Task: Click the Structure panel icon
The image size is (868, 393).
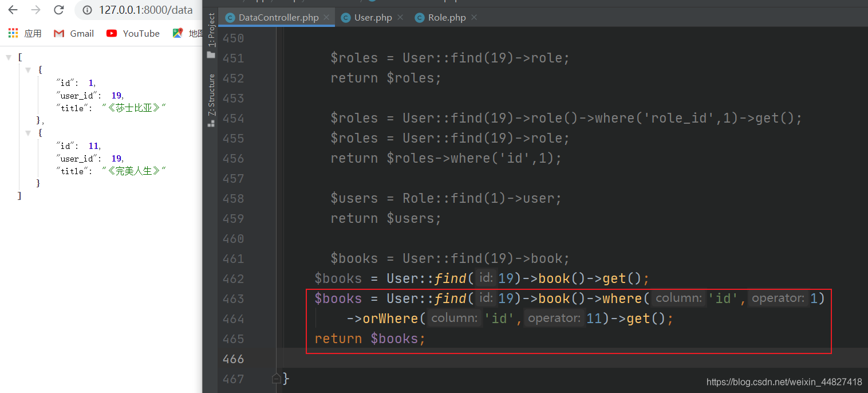Action: 211,123
